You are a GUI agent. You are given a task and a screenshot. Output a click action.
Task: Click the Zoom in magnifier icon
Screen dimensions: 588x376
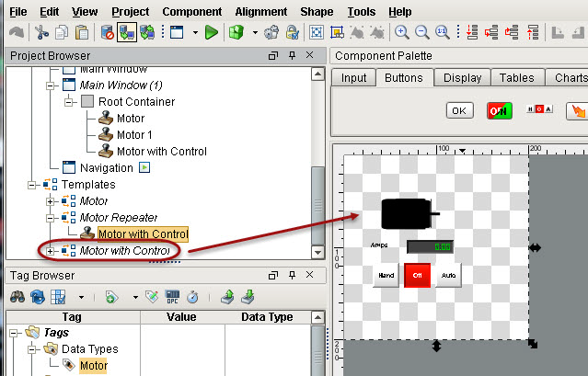[x=402, y=33]
